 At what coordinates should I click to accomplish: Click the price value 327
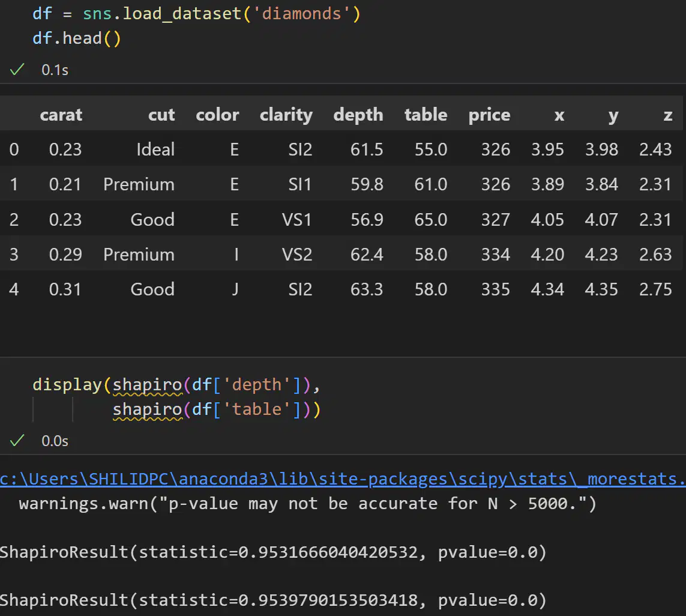coord(496,219)
